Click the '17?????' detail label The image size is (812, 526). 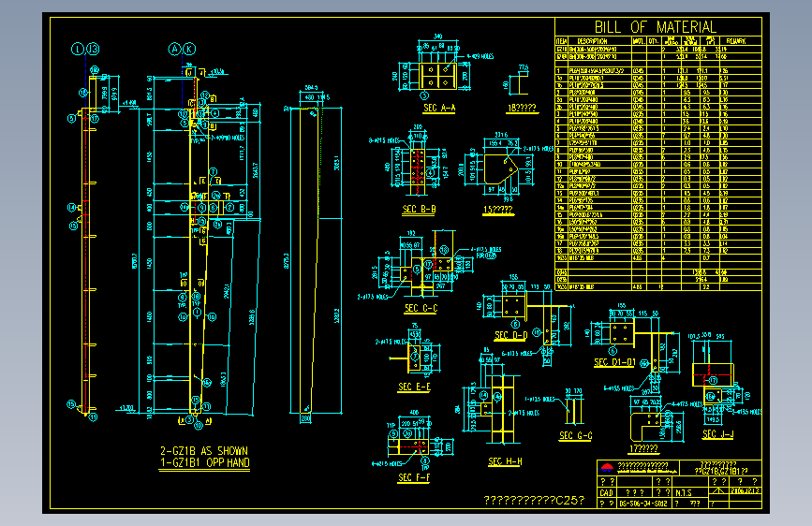coord(643,447)
